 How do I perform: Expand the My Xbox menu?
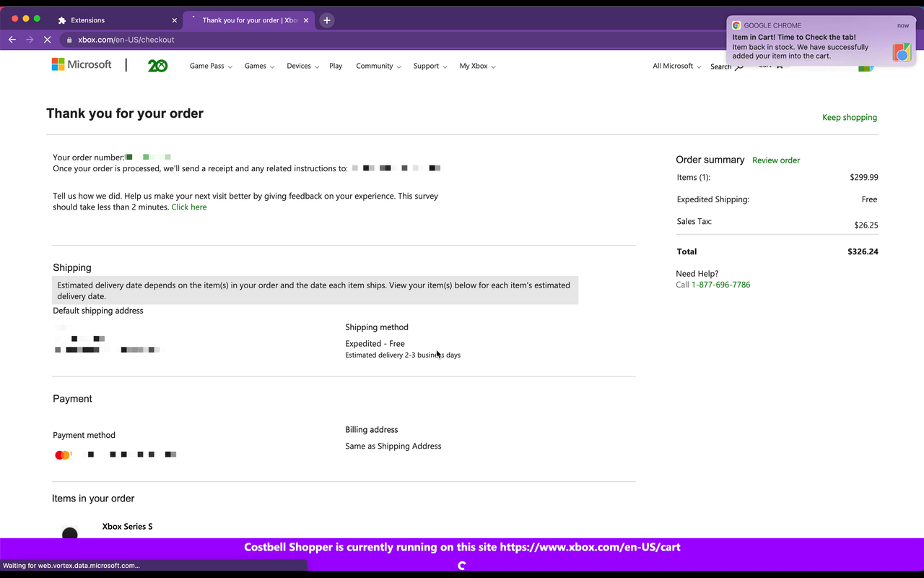[x=478, y=66]
